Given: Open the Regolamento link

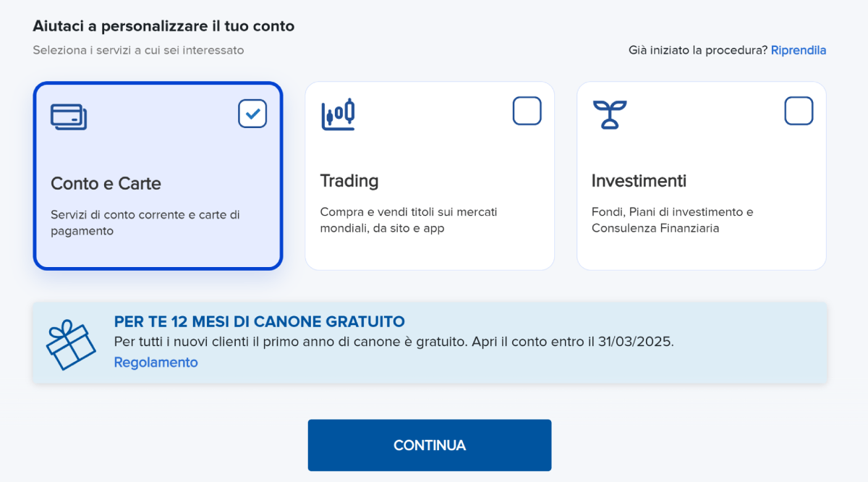Looking at the screenshot, I should (x=156, y=362).
